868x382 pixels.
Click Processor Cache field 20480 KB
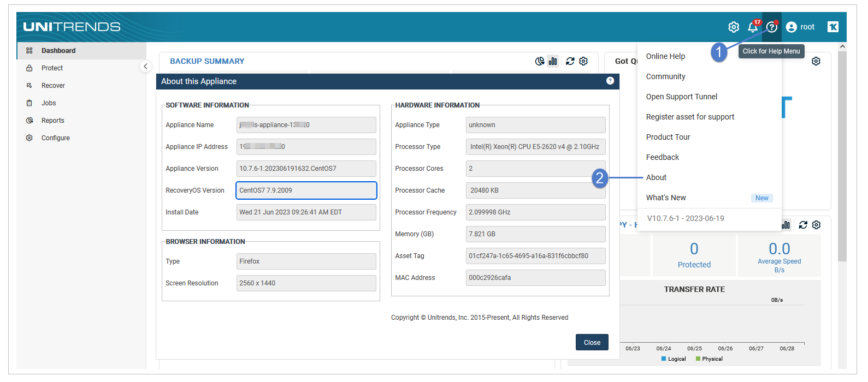pyautogui.click(x=536, y=190)
